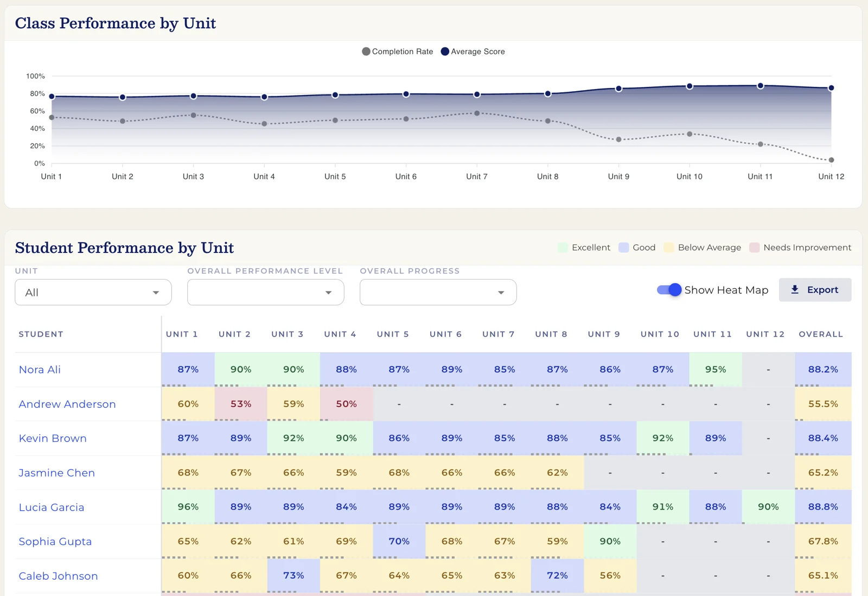Click Sophia Gupta's Unit 5 score 70%

399,542
